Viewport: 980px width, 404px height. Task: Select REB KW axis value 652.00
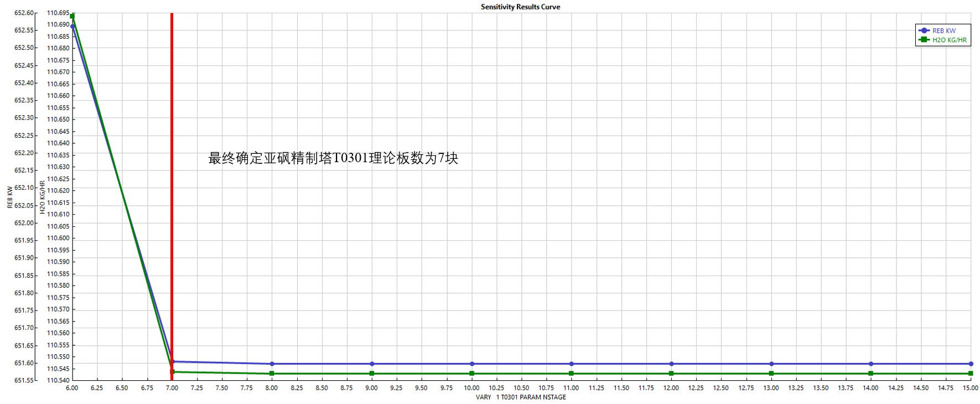click(x=24, y=223)
